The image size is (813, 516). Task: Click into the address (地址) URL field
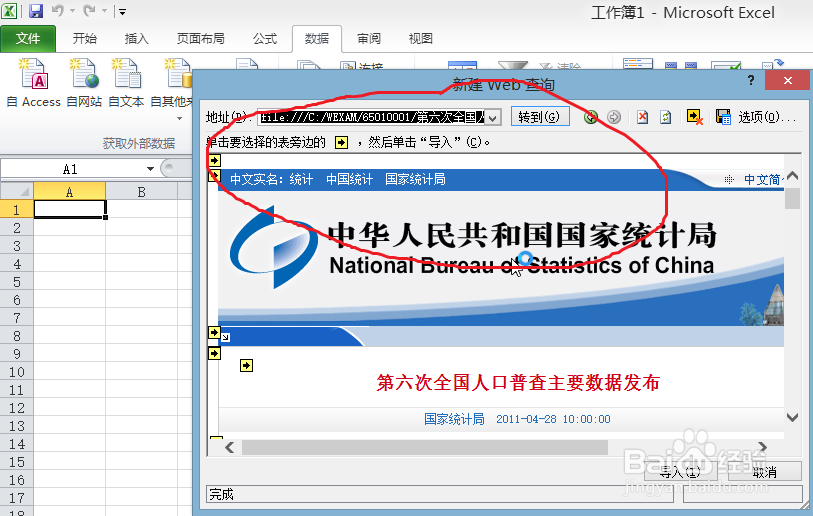tap(372, 117)
